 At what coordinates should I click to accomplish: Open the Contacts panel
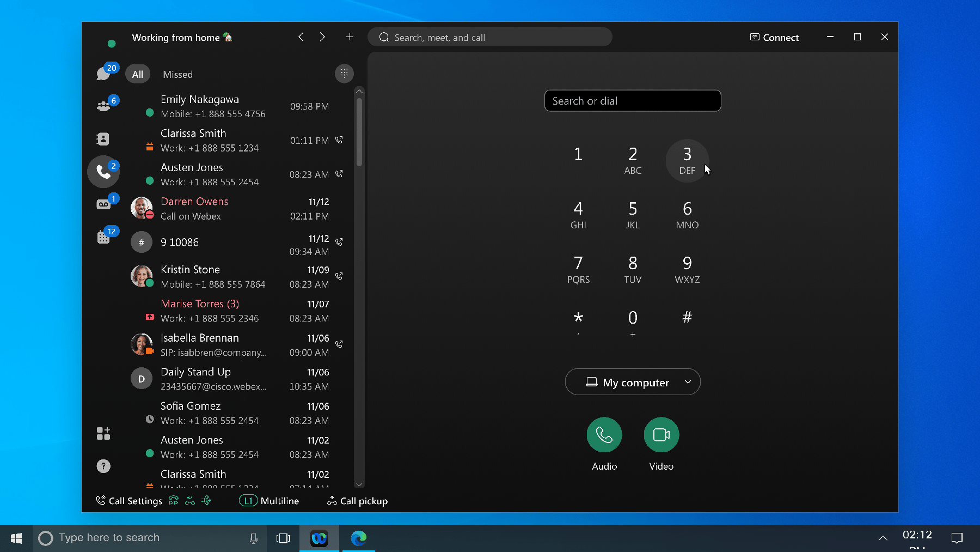[103, 139]
